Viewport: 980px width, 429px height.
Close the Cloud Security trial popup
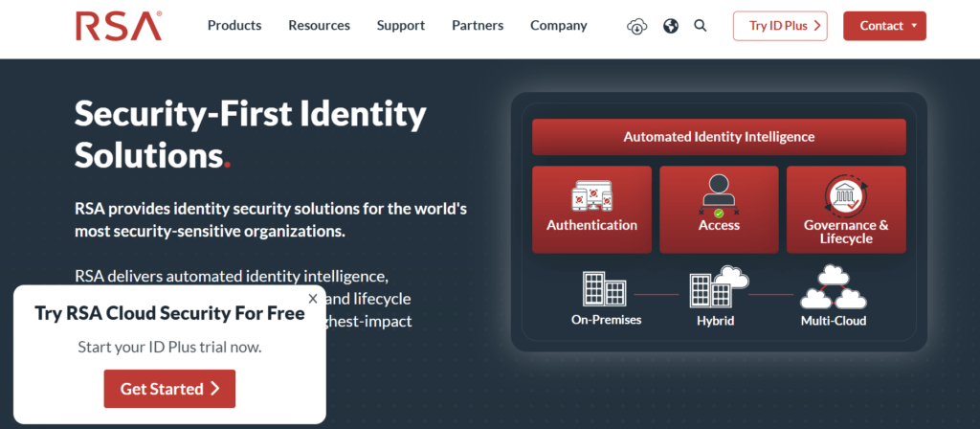click(313, 299)
